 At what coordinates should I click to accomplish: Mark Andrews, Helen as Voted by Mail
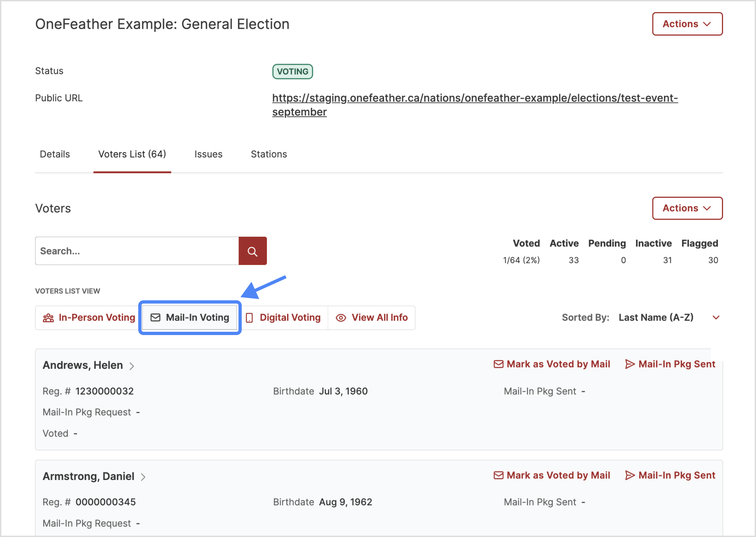[x=552, y=364]
